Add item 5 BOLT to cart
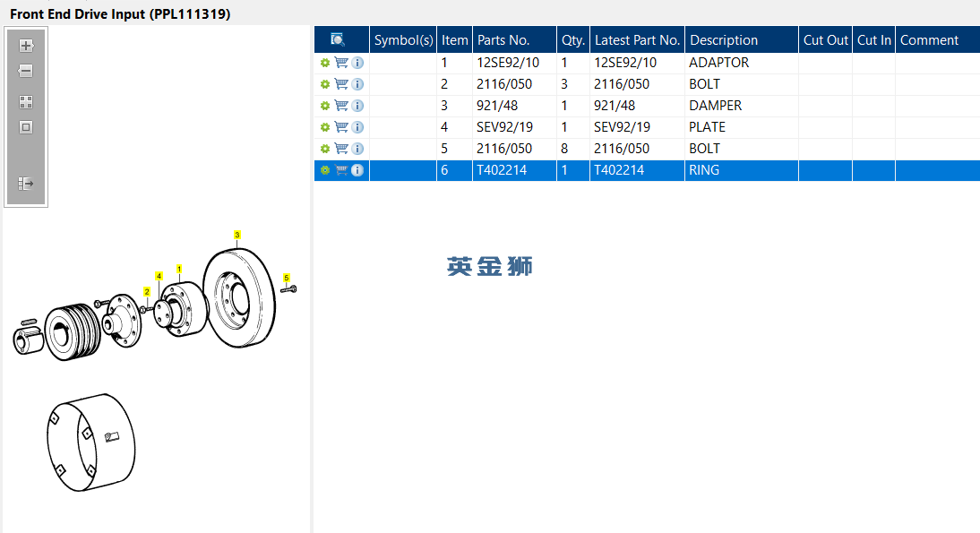The image size is (980, 533). click(341, 149)
